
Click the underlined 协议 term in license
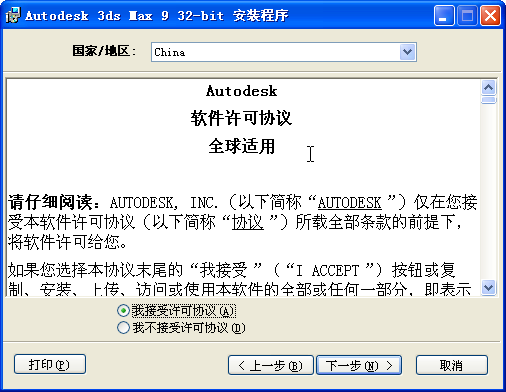point(248,222)
